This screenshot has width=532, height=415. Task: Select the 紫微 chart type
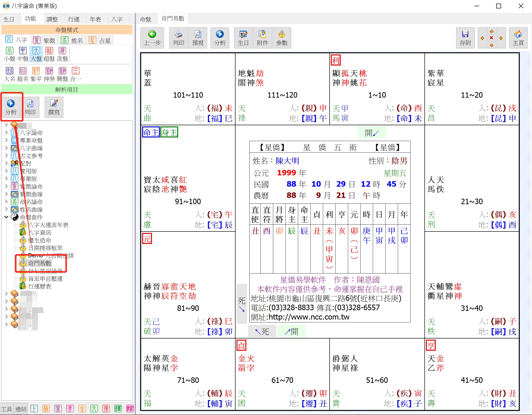coord(45,40)
